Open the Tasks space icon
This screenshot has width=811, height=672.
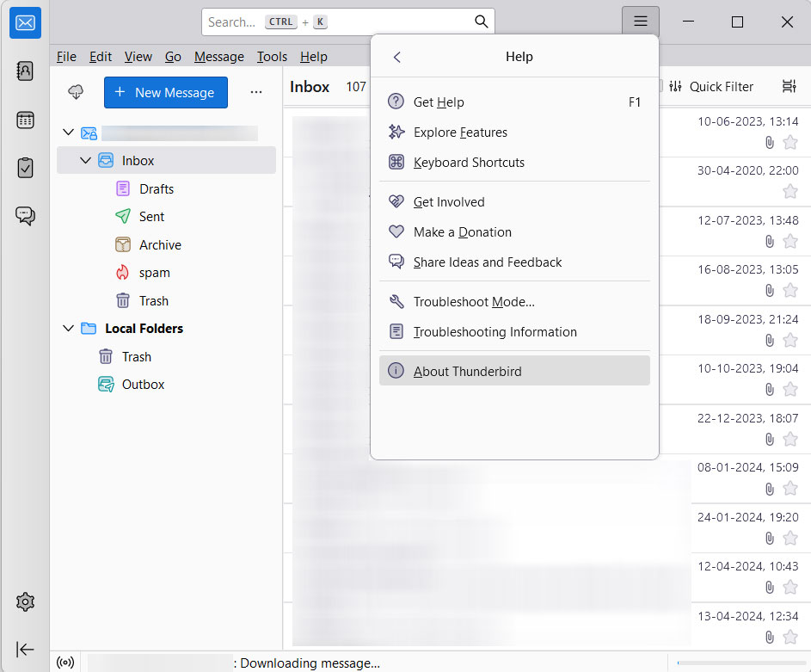click(x=25, y=167)
